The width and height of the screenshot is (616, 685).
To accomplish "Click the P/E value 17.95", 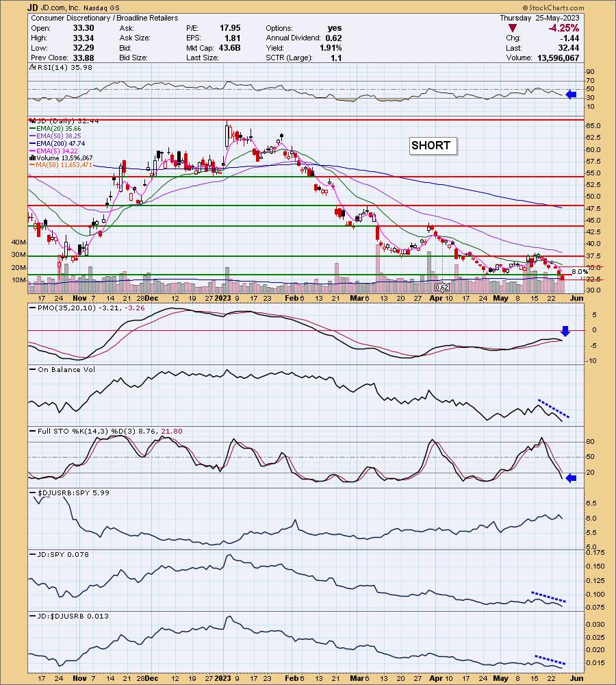I will 230,28.
